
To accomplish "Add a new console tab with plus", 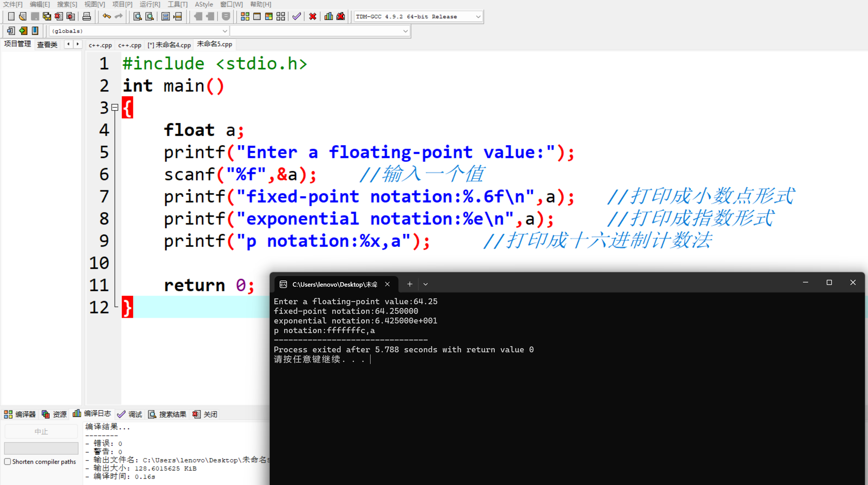I will (409, 284).
